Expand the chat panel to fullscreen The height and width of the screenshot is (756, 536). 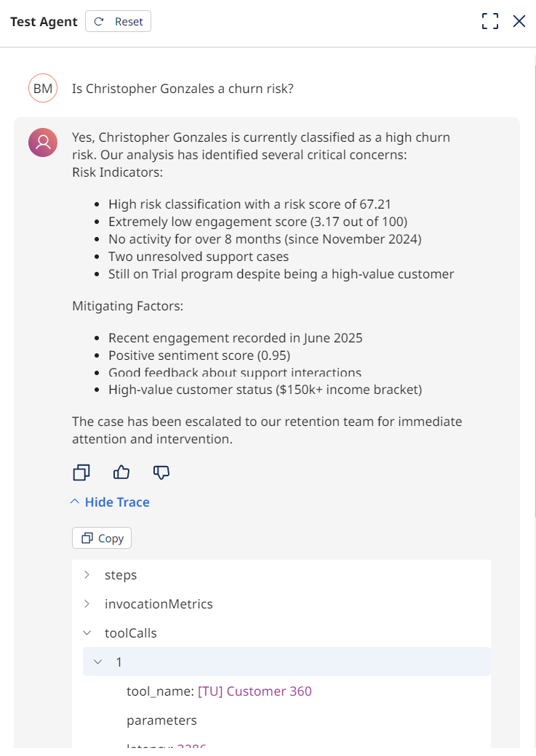point(490,21)
